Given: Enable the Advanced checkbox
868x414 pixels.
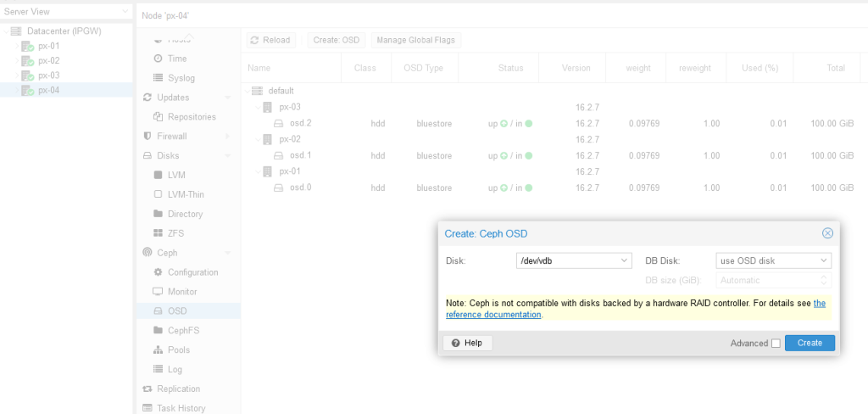Looking at the screenshot, I should pos(776,344).
